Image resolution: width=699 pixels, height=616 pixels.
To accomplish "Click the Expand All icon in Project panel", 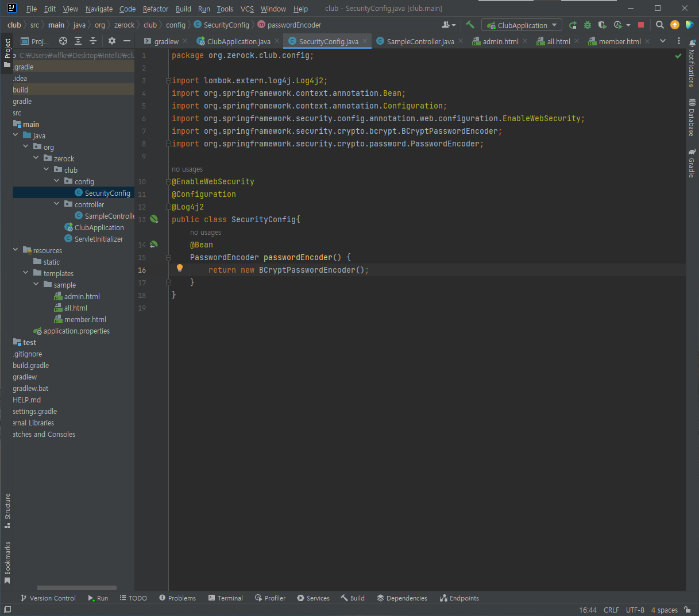I will 78,41.
